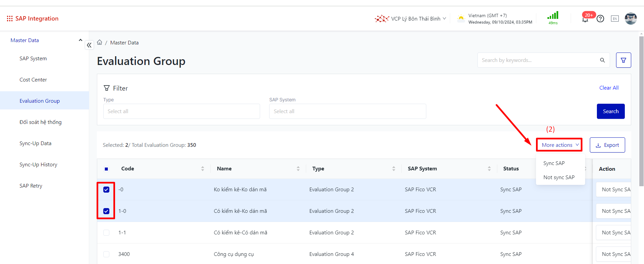This screenshot has height=264, width=644.
Task: Click the Clear All link
Action: [x=609, y=88]
